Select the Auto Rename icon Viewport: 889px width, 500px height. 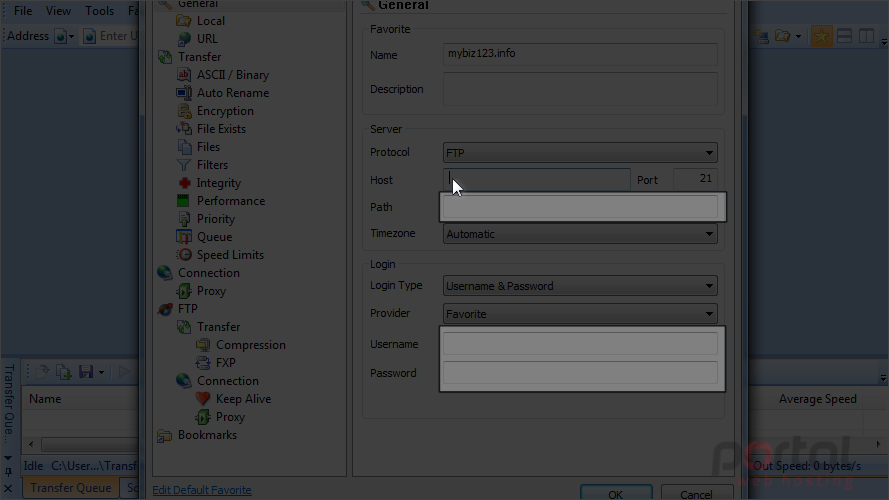click(x=184, y=93)
